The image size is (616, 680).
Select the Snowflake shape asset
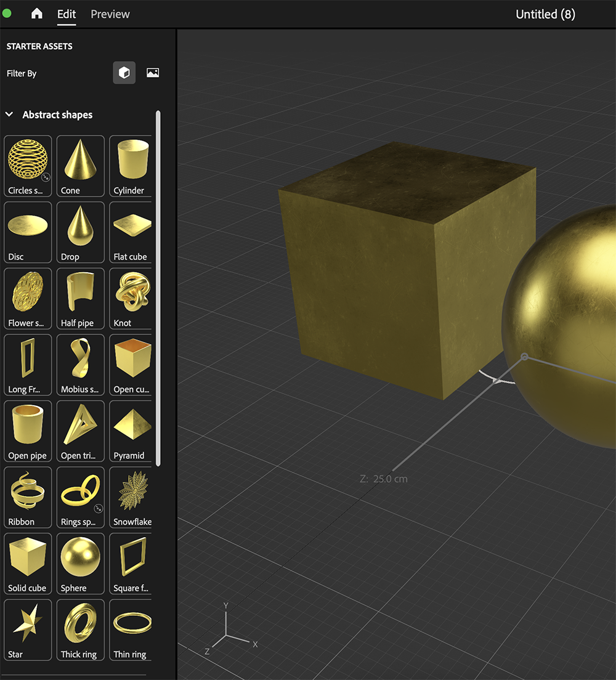[x=130, y=492]
